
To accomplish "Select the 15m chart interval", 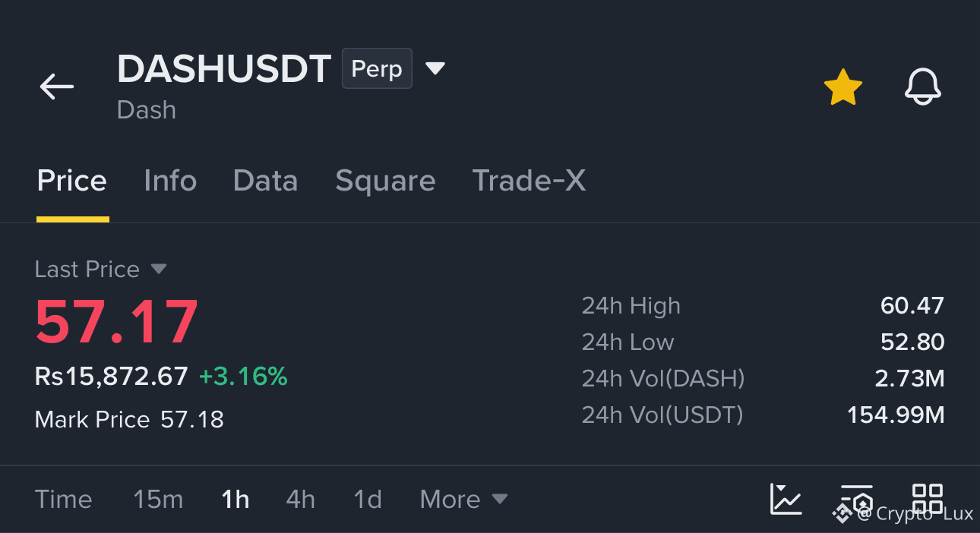I will pos(158,499).
